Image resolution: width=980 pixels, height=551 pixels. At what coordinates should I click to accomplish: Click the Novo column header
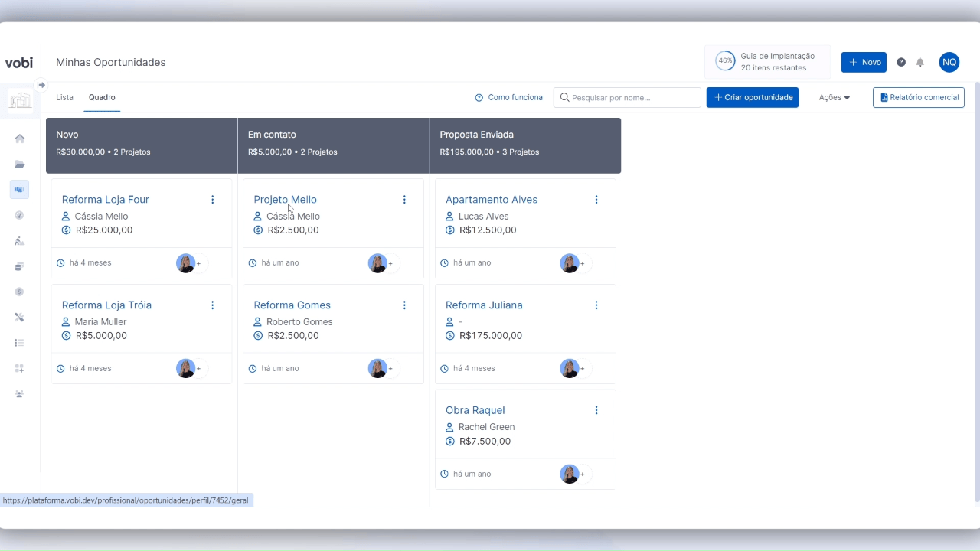click(142, 145)
